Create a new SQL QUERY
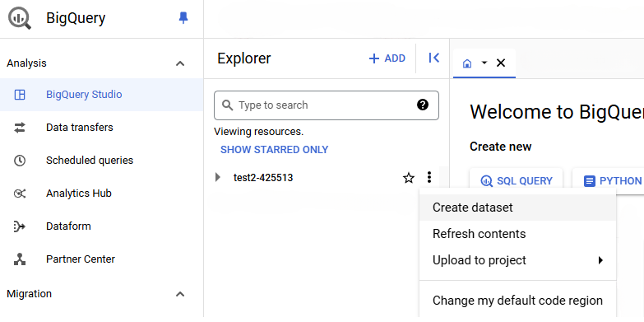The image size is (644, 322). (x=517, y=181)
